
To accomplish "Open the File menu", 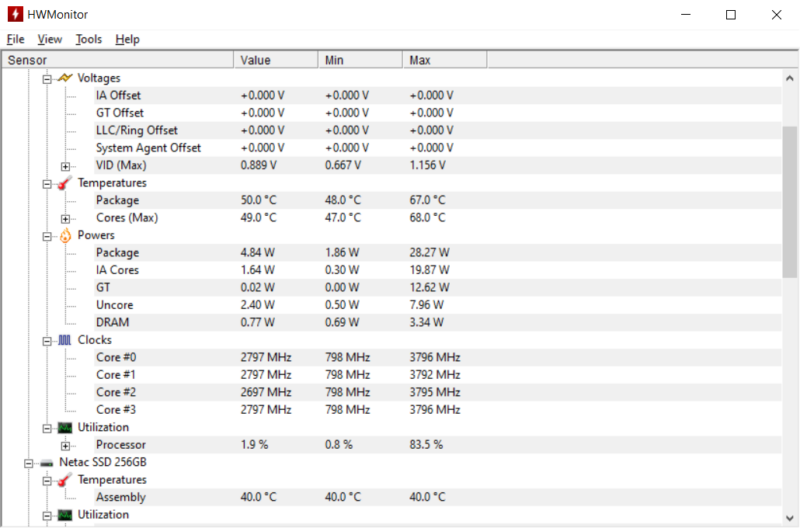I will 15,39.
